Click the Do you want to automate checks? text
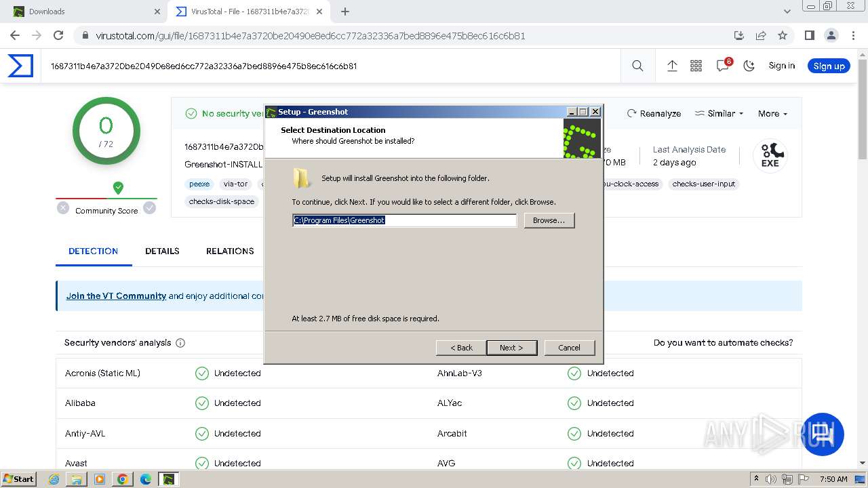868x488 pixels. 723,342
